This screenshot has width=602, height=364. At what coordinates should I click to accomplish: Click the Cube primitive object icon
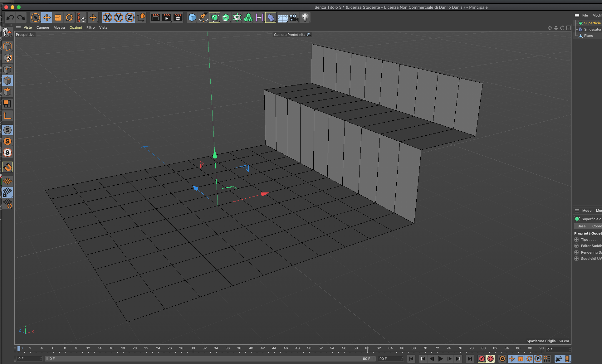(192, 17)
